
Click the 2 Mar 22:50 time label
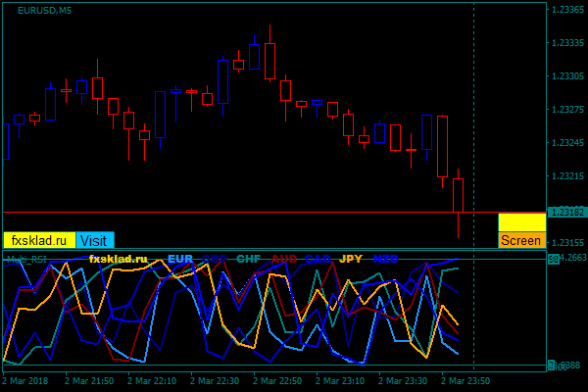pyautogui.click(x=277, y=381)
